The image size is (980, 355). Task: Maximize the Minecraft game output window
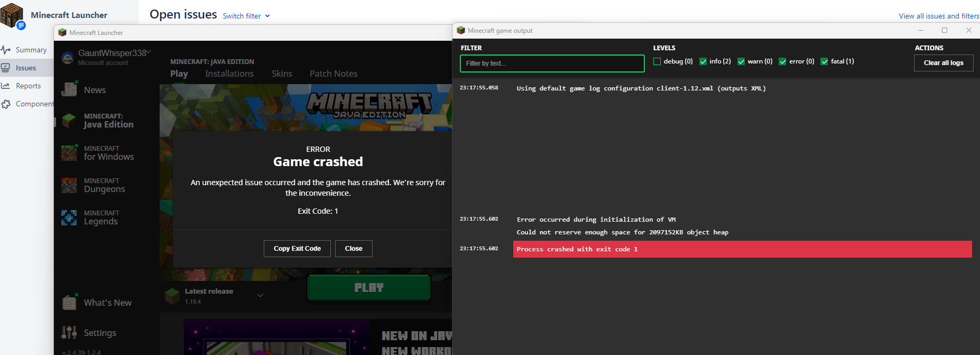(945, 30)
